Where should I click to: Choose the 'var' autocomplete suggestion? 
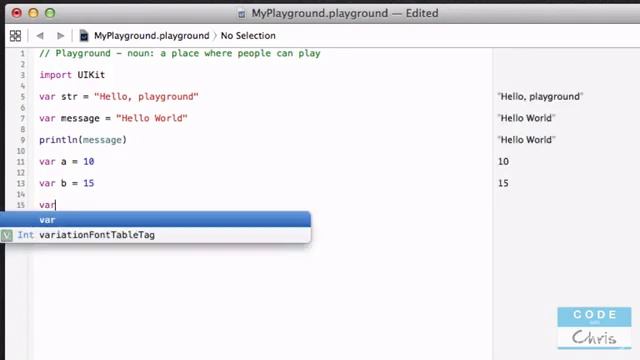click(x=155, y=220)
